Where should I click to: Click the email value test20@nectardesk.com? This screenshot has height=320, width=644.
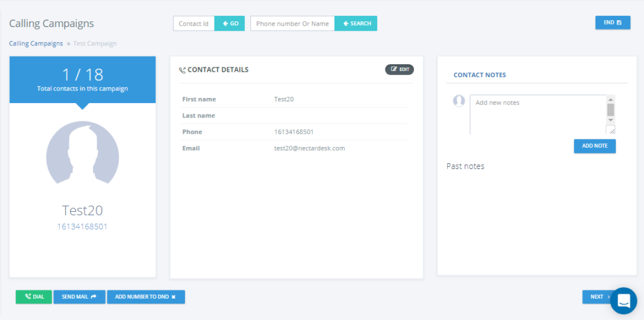[309, 148]
